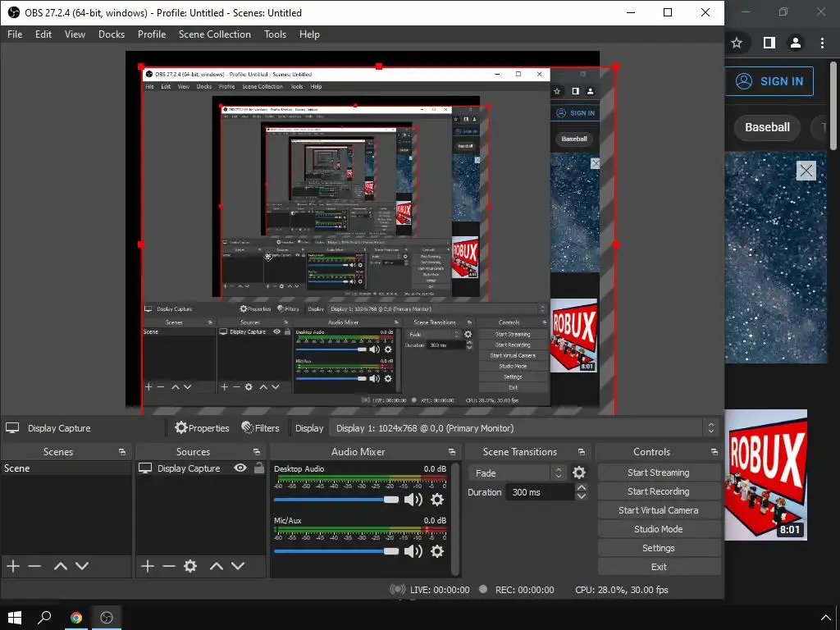Open the Edit menu
The image size is (840, 630).
43,34
